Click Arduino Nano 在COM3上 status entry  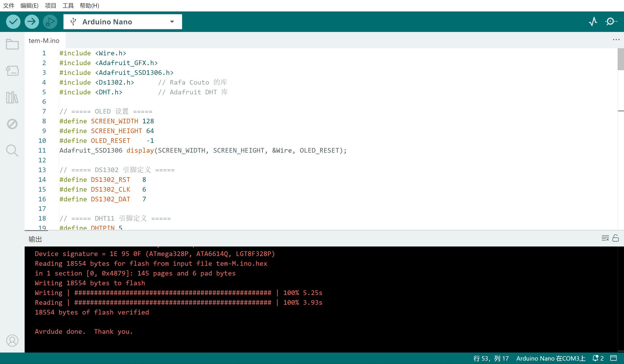pos(551,358)
